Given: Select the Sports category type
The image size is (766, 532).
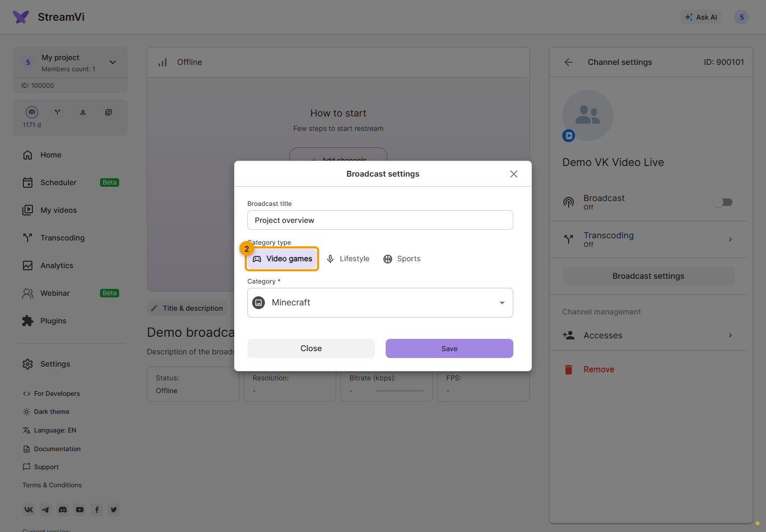Looking at the screenshot, I should point(402,259).
